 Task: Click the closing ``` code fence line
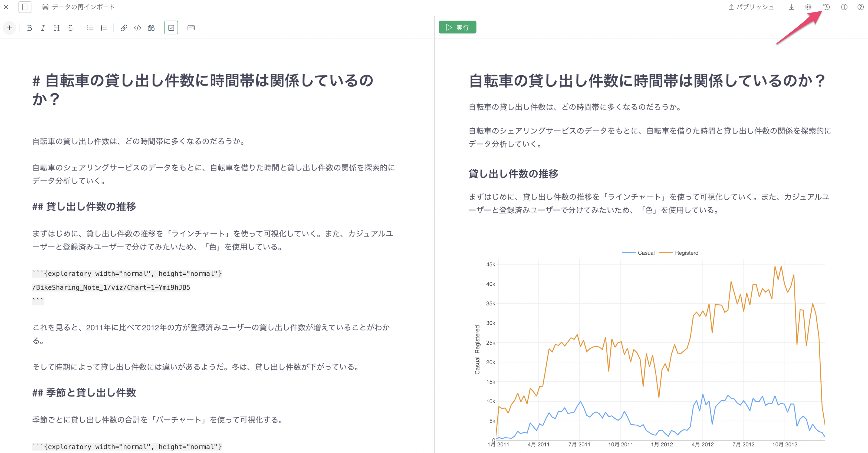coord(38,301)
